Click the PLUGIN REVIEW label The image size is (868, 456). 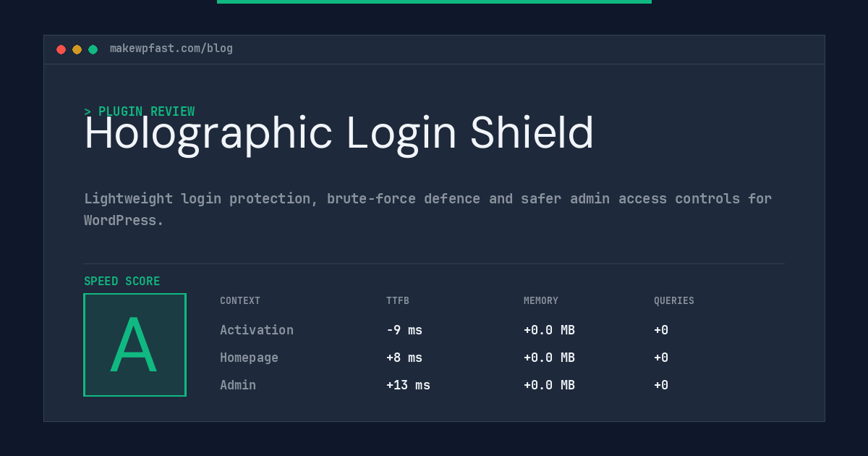[140, 111]
